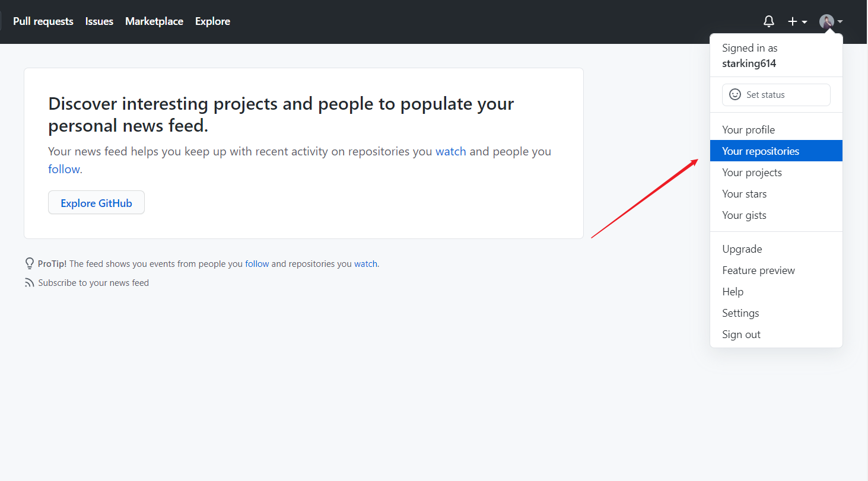Click the plus create-new icon
Image resolution: width=868 pixels, height=481 pixels.
793,22
